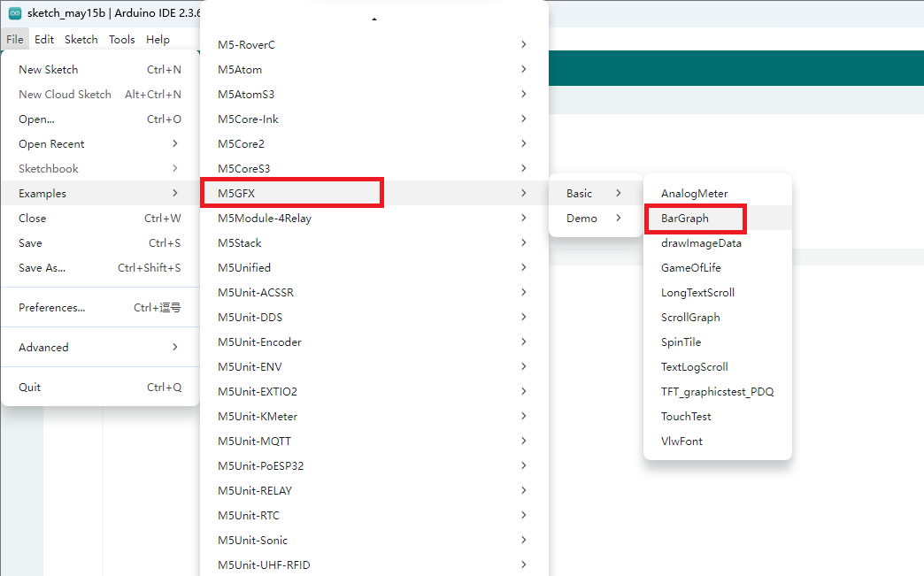Open the M5Module-4Relay examples
The image size is (924, 576).
tap(374, 218)
